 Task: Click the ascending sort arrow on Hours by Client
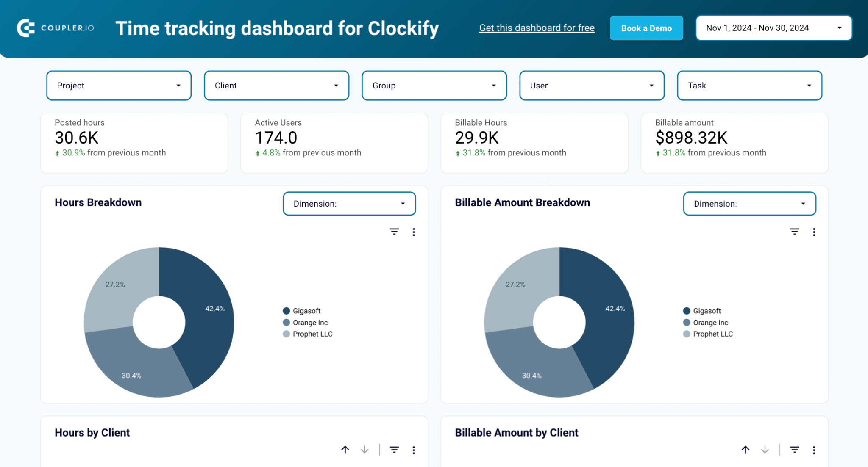(345, 450)
